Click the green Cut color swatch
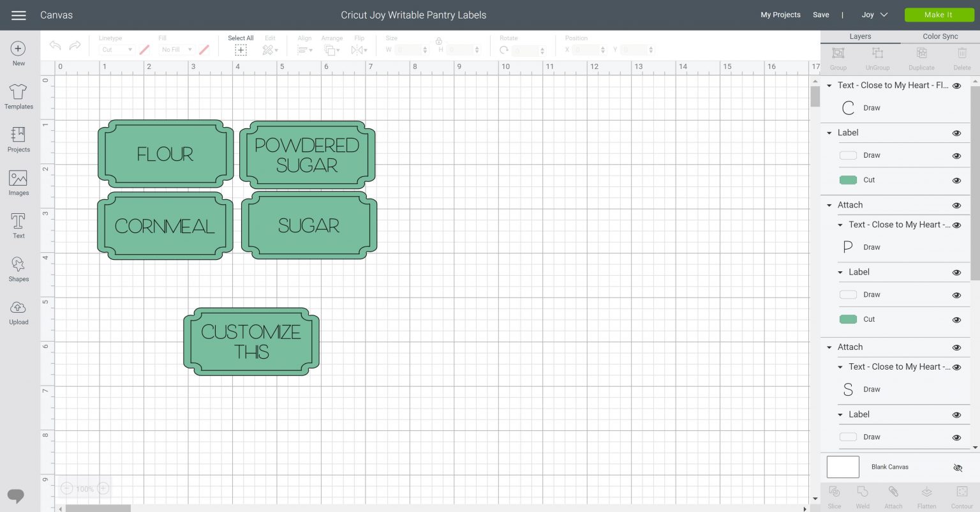 (848, 179)
